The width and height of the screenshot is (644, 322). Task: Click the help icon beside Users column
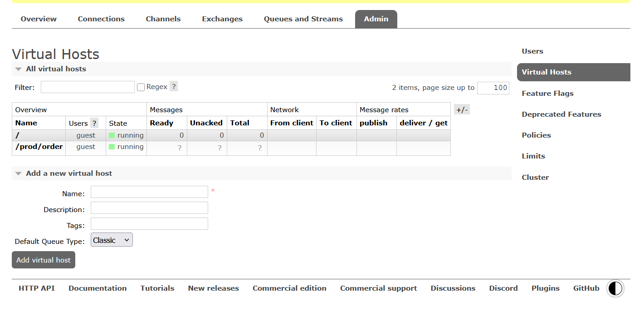pyautogui.click(x=94, y=123)
